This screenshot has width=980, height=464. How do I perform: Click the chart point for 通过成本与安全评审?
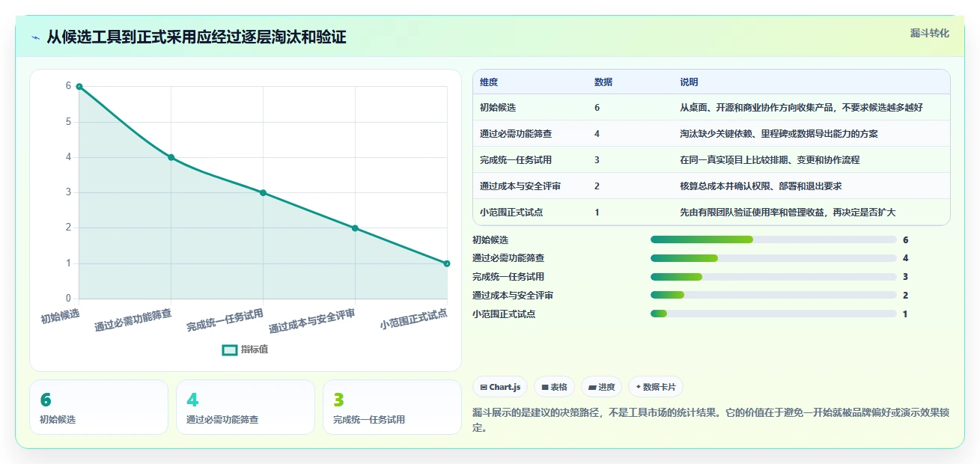(x=355, y=228)
